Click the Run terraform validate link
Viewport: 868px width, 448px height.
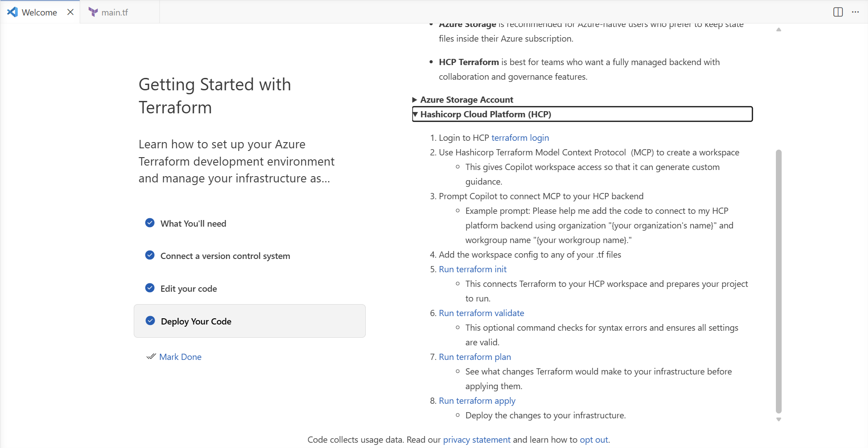tap(481, 313)
